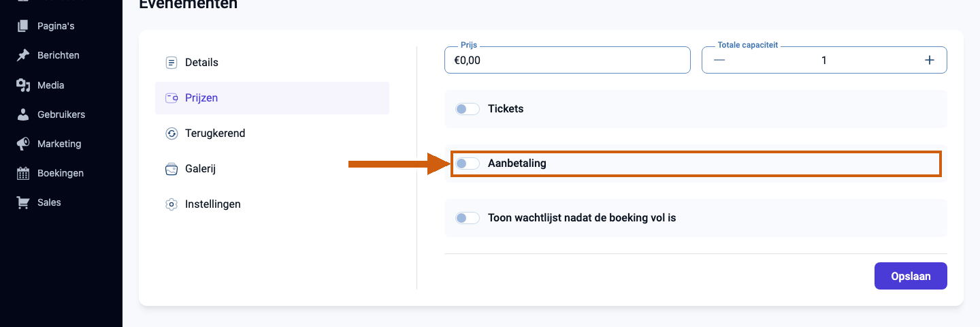
Task: Enable the Tickets toggle
Action: point(468,109)
